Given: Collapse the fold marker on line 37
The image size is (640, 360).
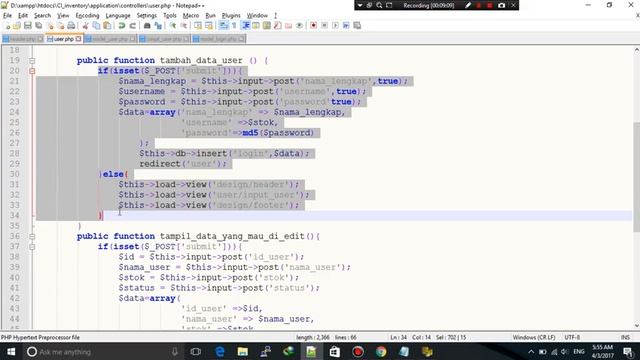Looking at the screenshot, I should click(x=32, y=247).
